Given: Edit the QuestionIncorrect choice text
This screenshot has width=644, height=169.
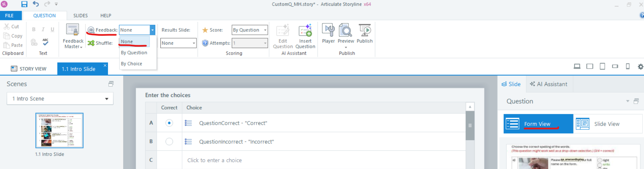Looking at the screenshot, I should click(x=236, y=142).
